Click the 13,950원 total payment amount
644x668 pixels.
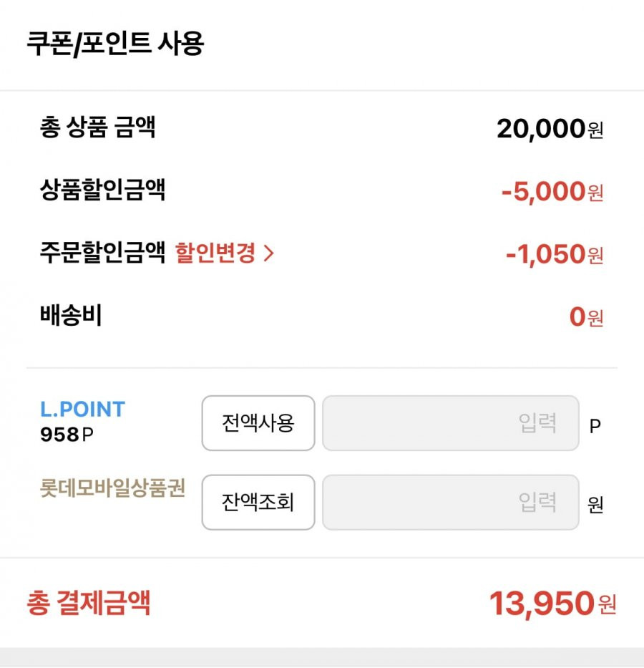click(553, 604)
